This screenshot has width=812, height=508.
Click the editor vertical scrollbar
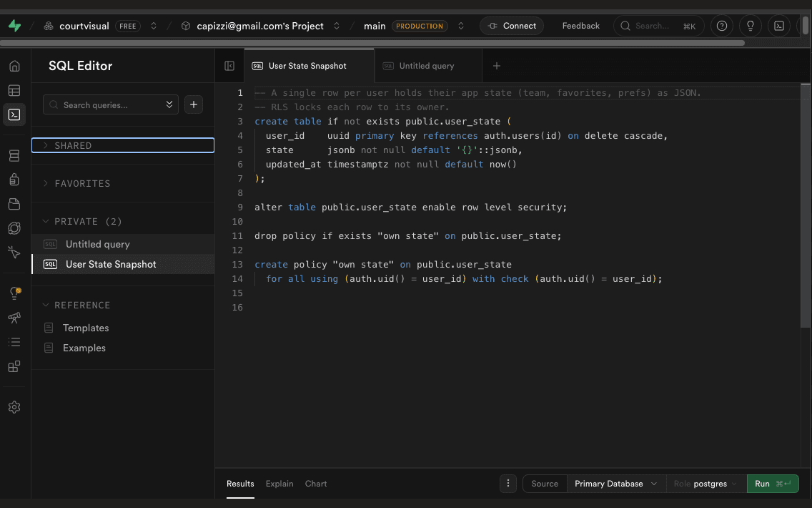pyautogui.click(x=805, y=206)
